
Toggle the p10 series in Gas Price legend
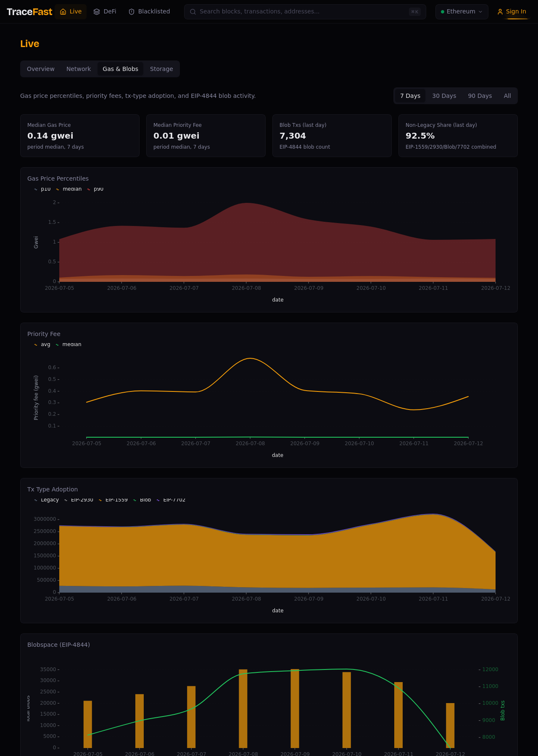42,189
